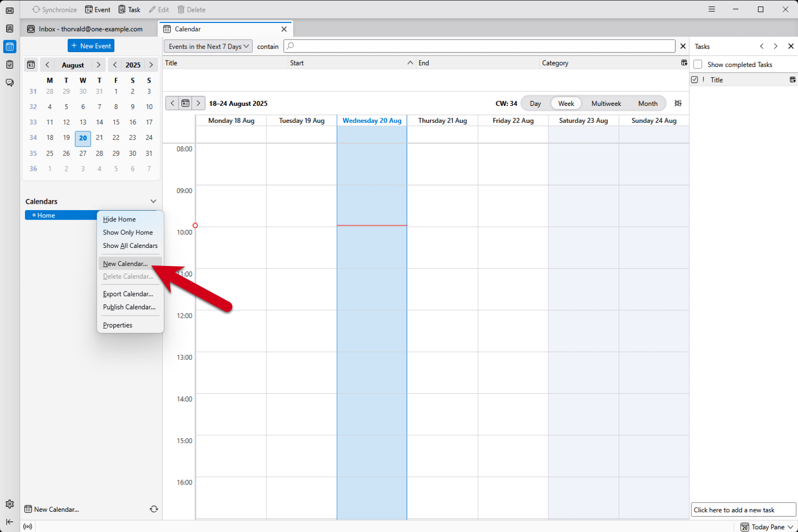
Task: Choose New Calendar from the context menu
Action: pos(126,263)
